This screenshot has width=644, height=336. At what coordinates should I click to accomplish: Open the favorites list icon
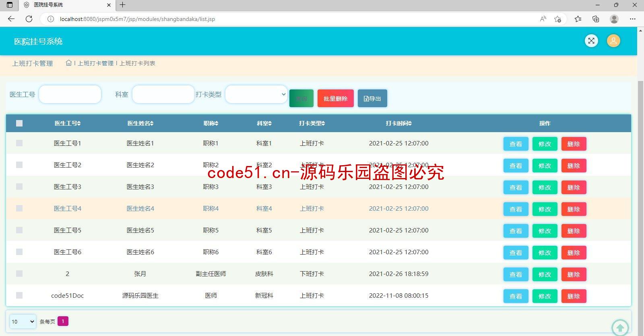pos(578,19)
